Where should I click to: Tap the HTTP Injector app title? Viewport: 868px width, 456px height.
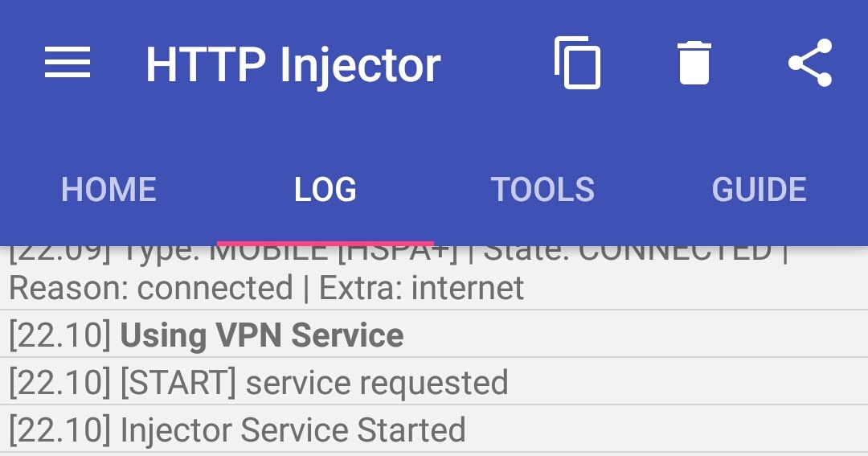pos(293,65)
